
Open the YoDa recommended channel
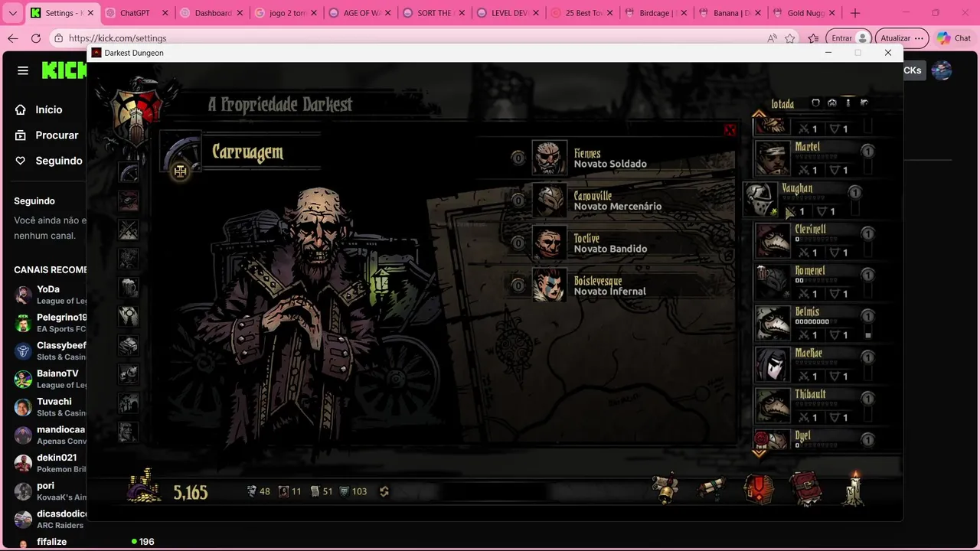point(50,295)
